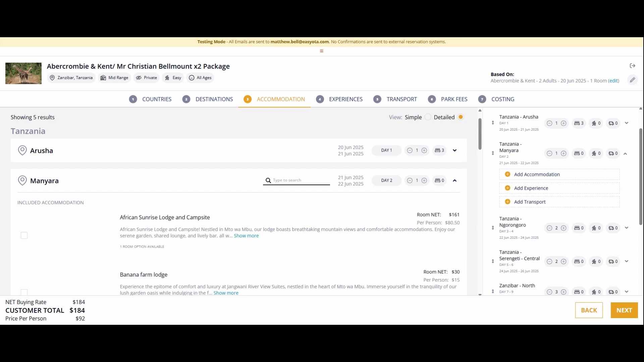644x362 pixels.
Task: Click accommodation icon for Tanzania - Arusha sidebar
Action: (579, 123)
